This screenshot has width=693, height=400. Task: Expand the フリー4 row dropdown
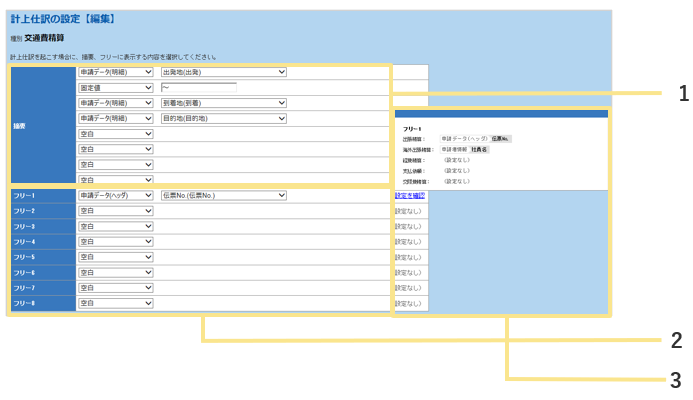tap(115, 241)
